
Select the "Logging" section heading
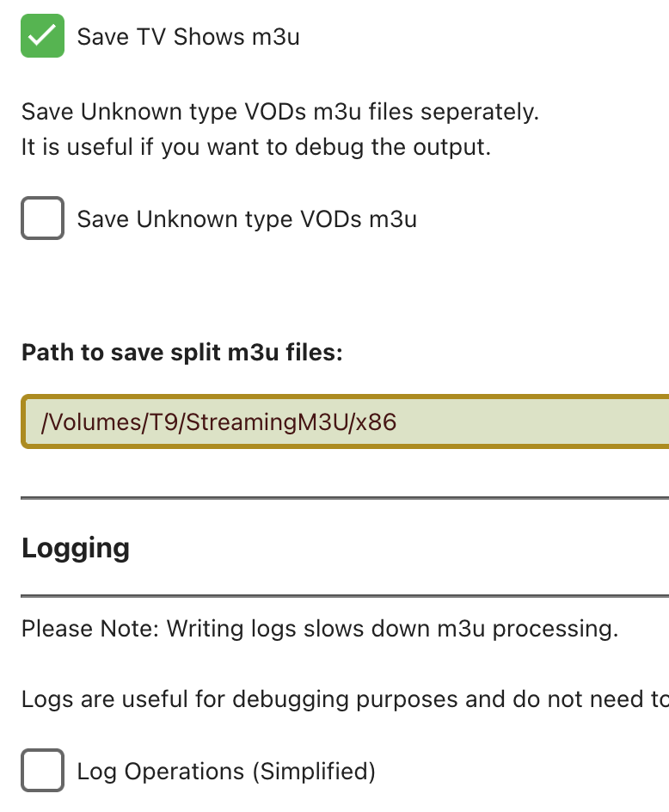(76, 548)
